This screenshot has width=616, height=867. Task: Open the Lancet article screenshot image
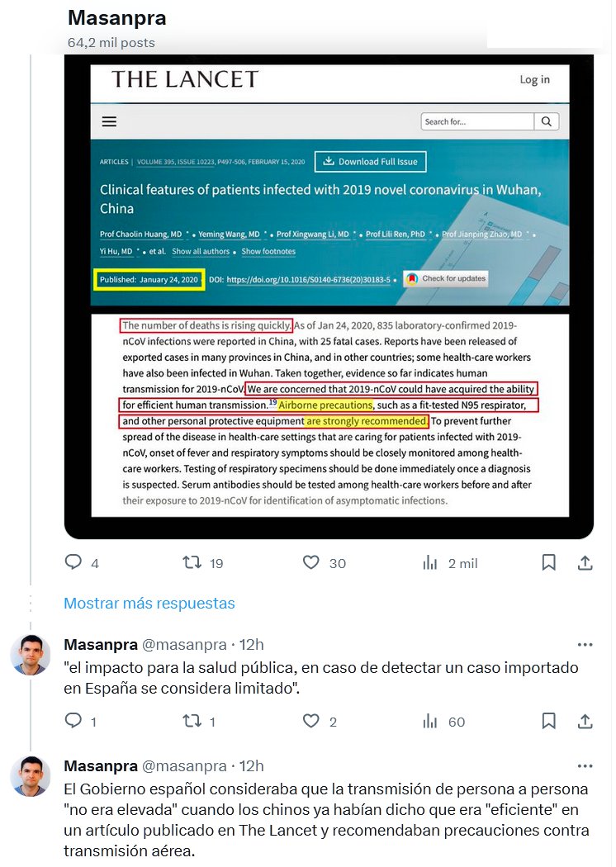[329, 296]
